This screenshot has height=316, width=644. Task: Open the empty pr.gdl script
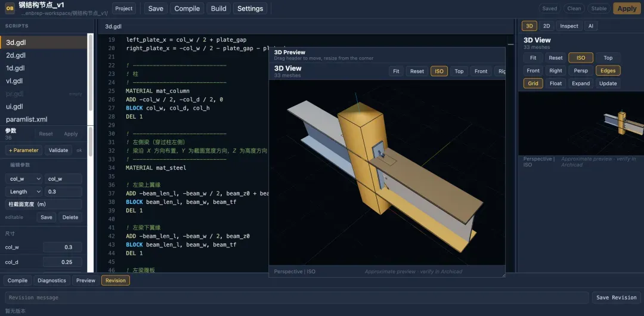click(44, 94)
